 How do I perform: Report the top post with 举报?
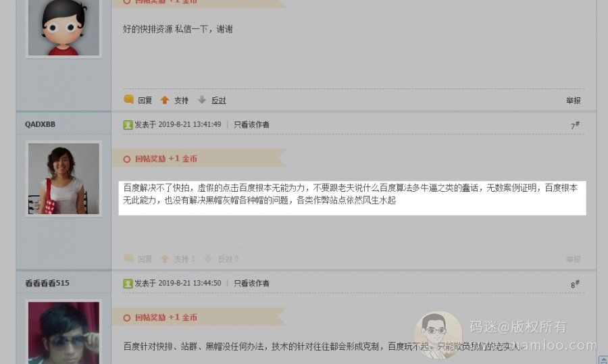click(573, 101)
